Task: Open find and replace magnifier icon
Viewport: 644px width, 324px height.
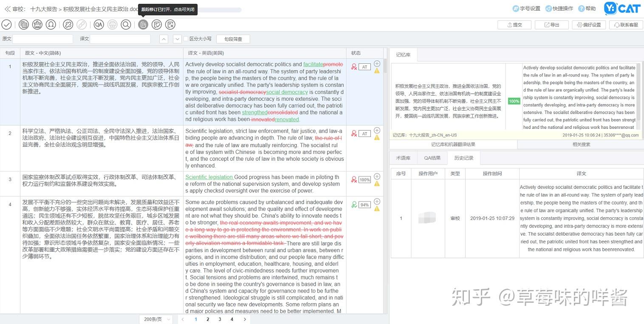Action: click(126, 24)
